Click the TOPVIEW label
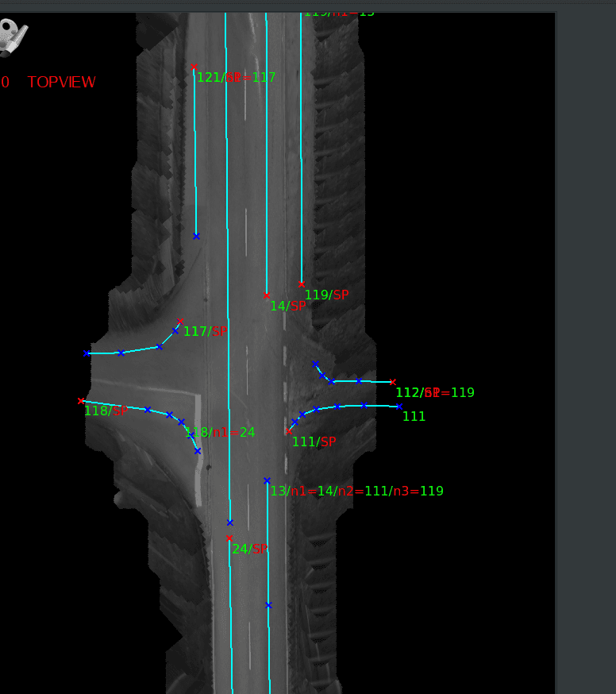Image resolution: width=616 pixels, height=694 pixels. [x=61, y=82]
